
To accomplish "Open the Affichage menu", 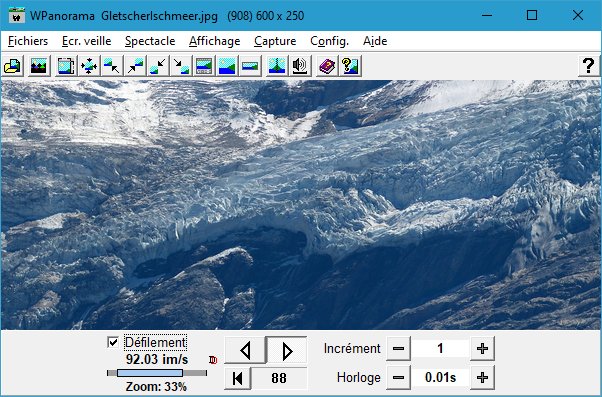I will pos(215,41).
